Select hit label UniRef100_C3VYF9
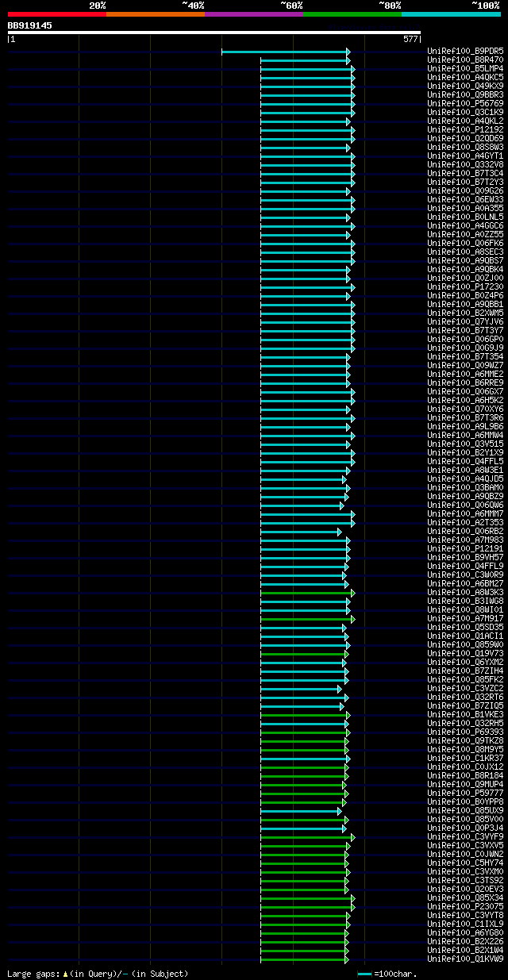 coord(465,836)
